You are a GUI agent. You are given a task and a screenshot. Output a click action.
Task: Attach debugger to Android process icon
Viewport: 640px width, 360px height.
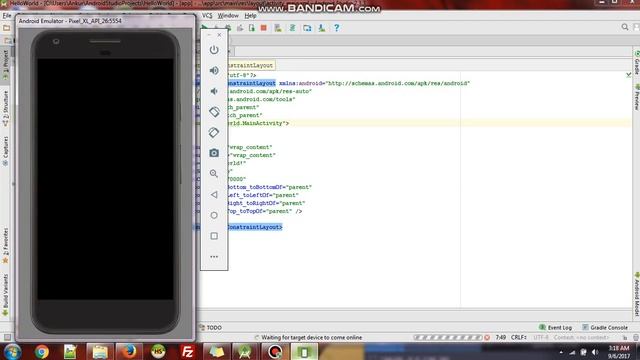click(x=252, y=28)
